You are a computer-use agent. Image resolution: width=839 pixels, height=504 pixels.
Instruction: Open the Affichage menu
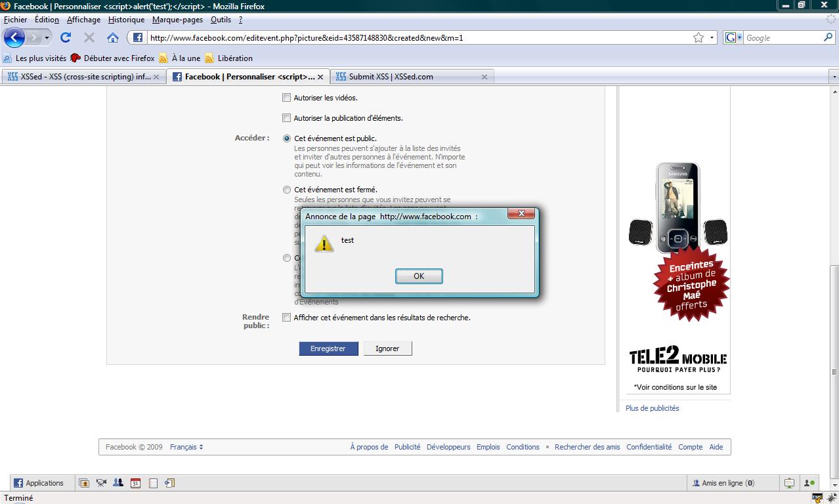[83, 20]
